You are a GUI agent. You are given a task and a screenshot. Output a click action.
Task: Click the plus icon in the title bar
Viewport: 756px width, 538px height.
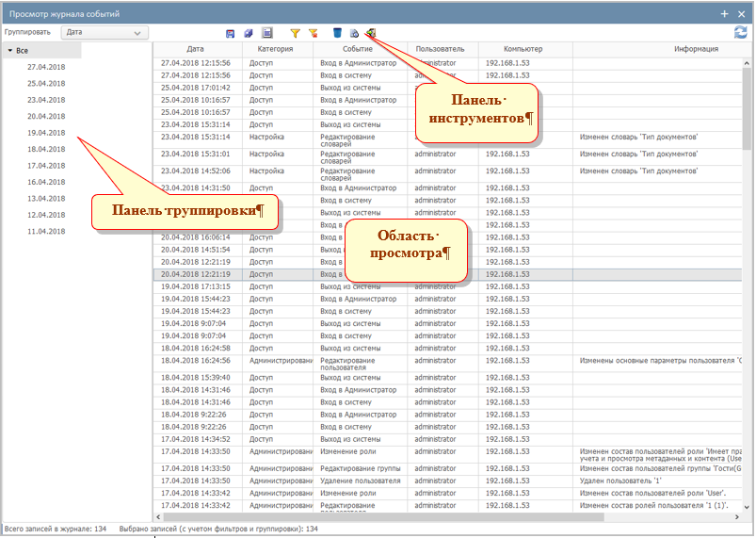(724, 13)
